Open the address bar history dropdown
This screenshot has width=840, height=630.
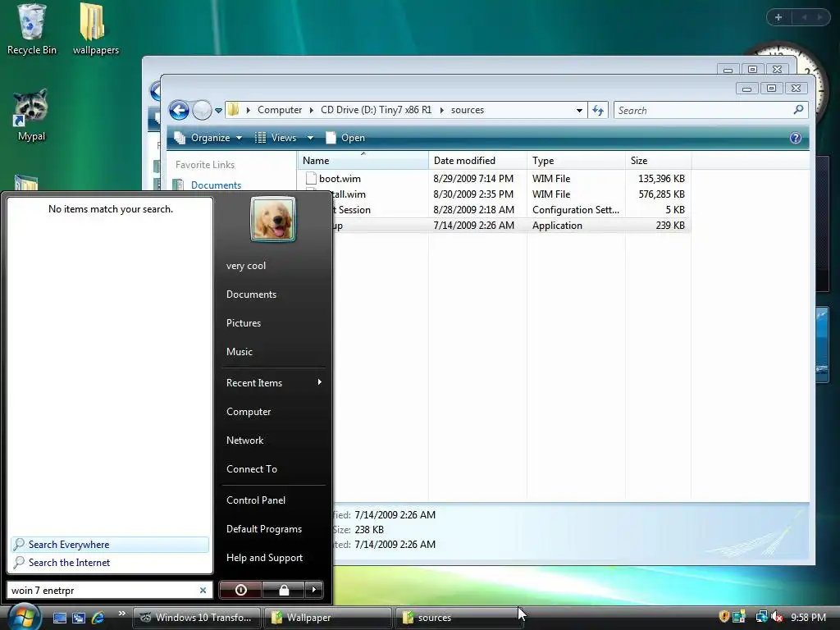pyautogui.click(x=579, y=111)
